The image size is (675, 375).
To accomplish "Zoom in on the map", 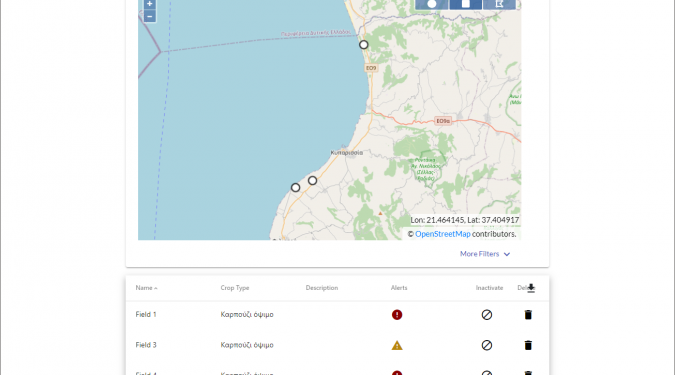I will click(149, 4).
